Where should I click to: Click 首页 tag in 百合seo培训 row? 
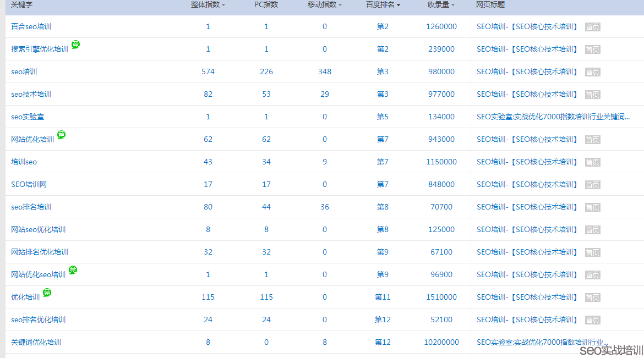[x=592, y=27]
